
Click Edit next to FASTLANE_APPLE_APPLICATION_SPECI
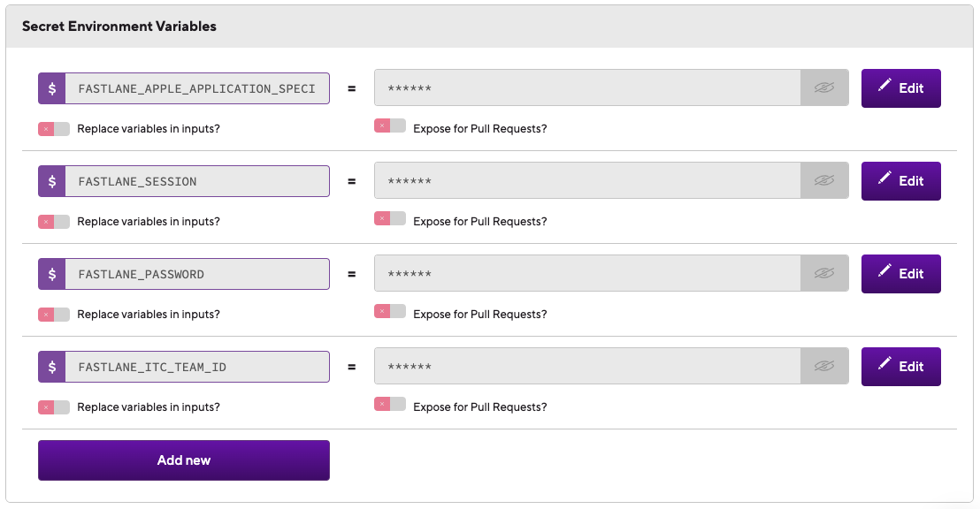[x=900, y=88]
